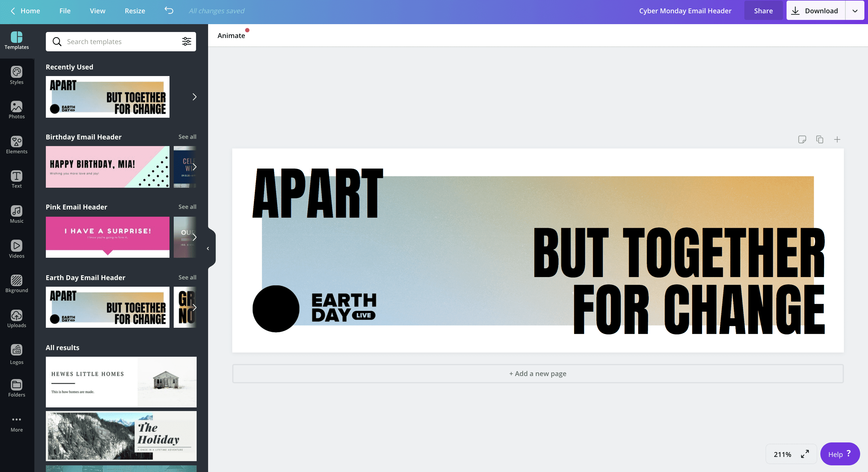Click the Undo arrow icon

coord(168,10)
